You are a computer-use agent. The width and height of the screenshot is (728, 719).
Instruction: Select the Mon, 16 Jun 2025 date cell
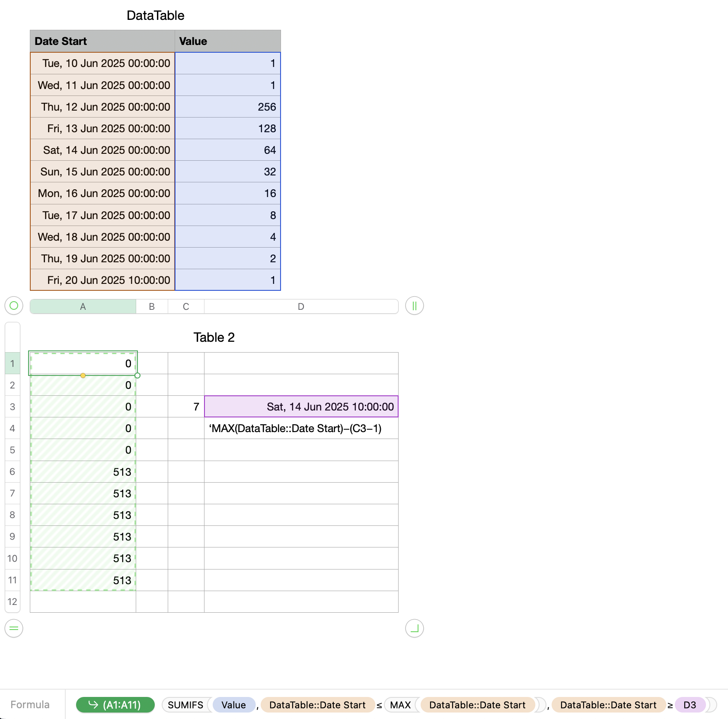click(x=102, y=193)
